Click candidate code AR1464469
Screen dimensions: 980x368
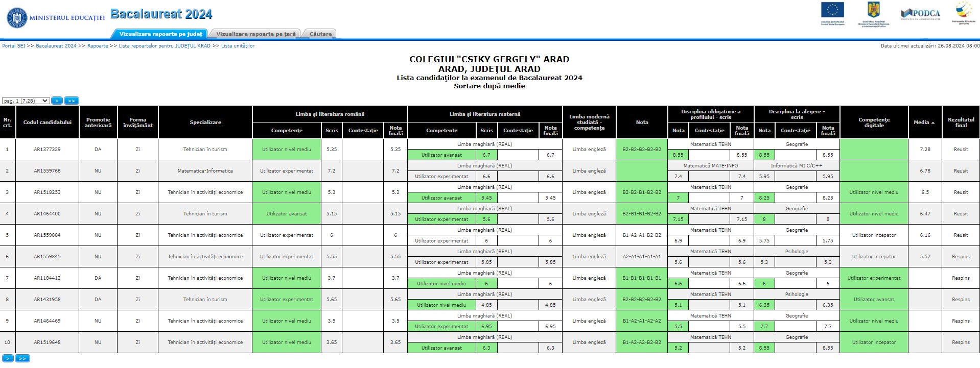[x=48, y=321]
